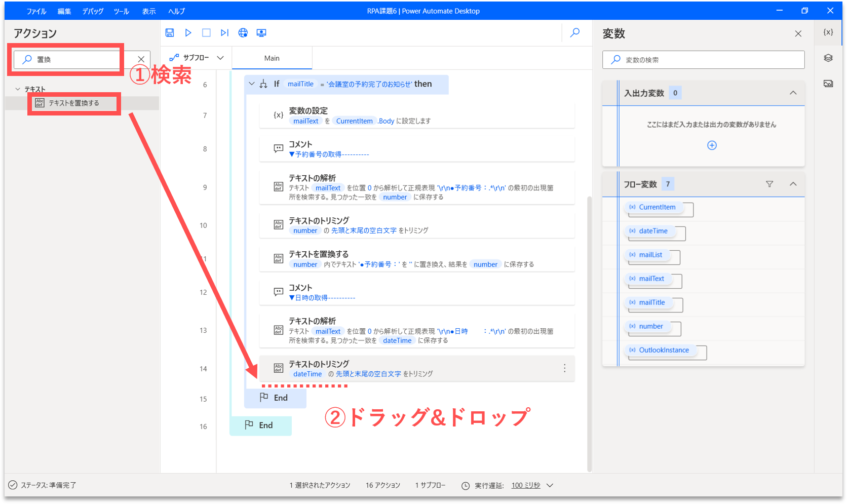
Task: Collapse the 入出力変数 section
Action: click(793, 93)
